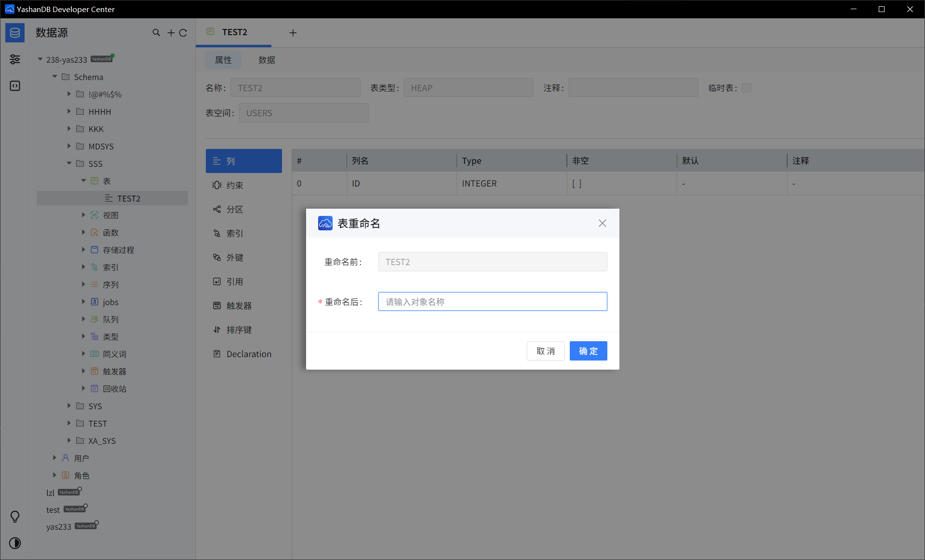Select the yas233 connection
925x560 pixels.
pos(59,527)
